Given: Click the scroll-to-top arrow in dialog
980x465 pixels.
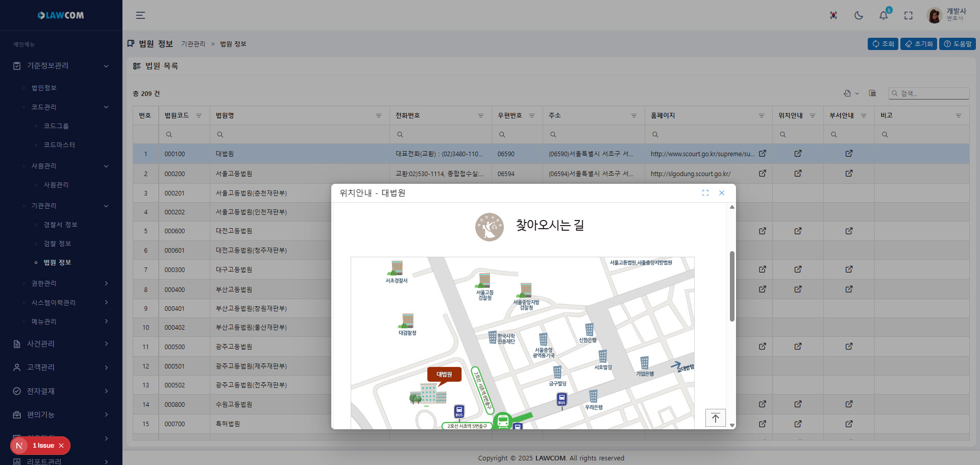Looking at the screenshot, I should 715,418.
